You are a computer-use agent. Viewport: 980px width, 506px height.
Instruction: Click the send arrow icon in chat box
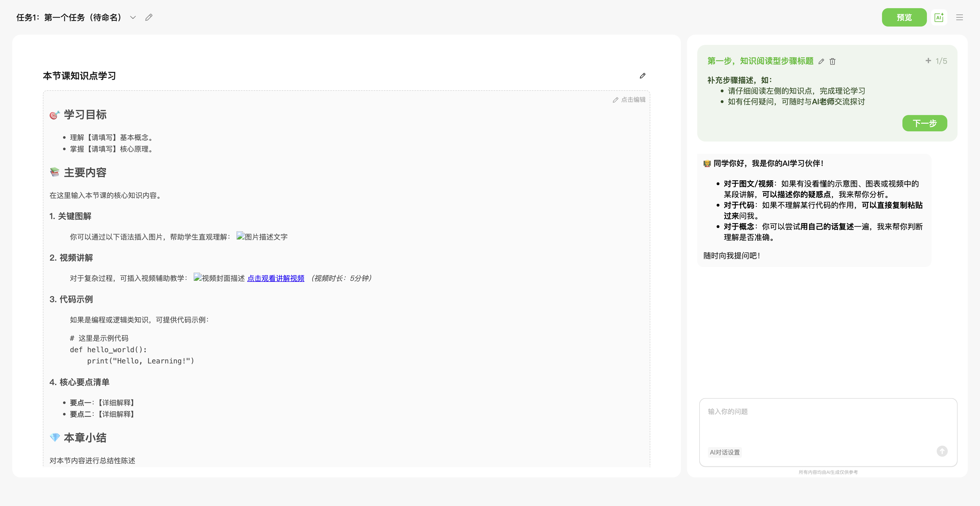[942, 451]
